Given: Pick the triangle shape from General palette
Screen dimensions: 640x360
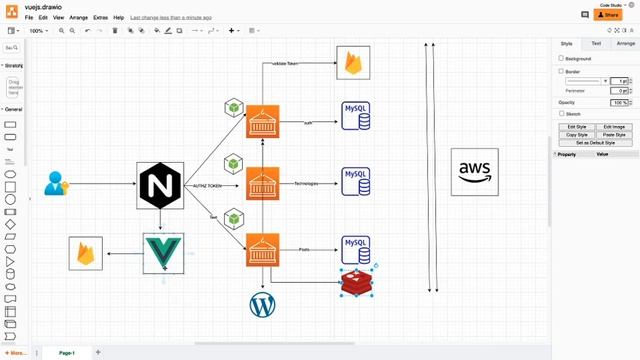Looking at the screenshot, I should pyautogui.click(x=10, y=262).
